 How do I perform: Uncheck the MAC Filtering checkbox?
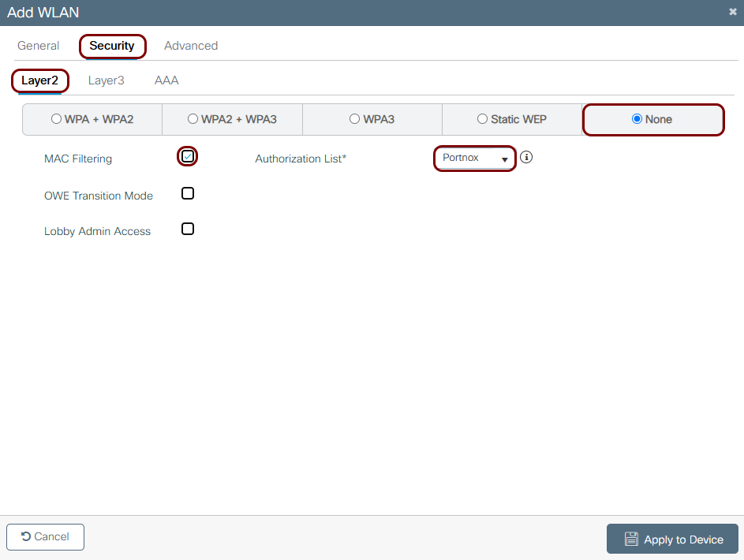tap(188, 156)
